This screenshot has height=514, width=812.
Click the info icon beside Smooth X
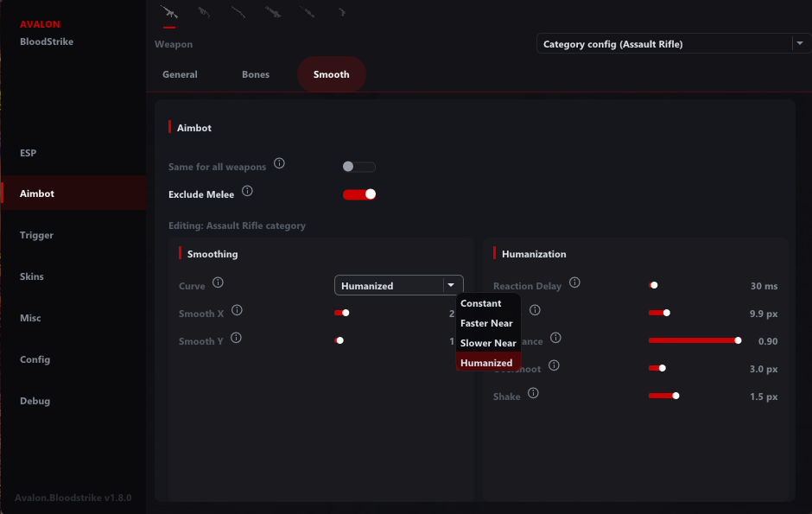pos(237,310)
